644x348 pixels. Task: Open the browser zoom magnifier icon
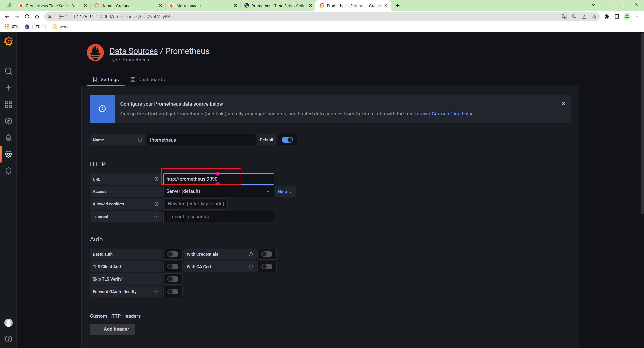[x=574, y=17]
